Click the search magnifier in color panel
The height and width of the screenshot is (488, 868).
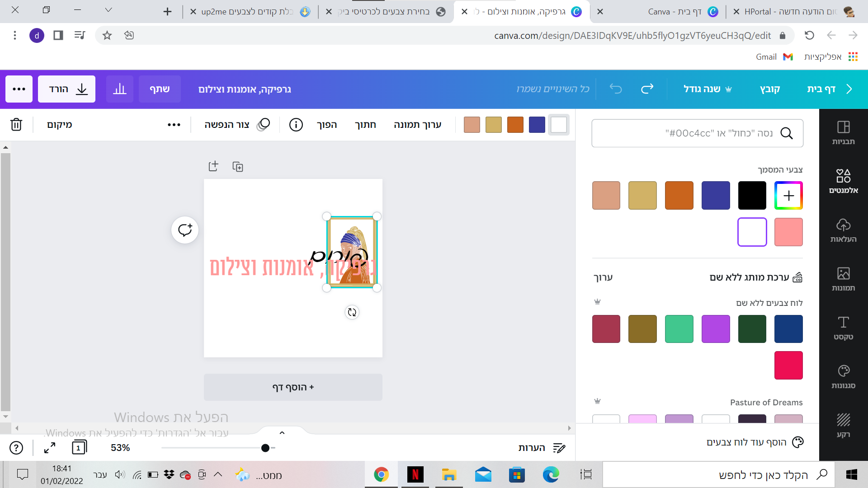[787, 133]
